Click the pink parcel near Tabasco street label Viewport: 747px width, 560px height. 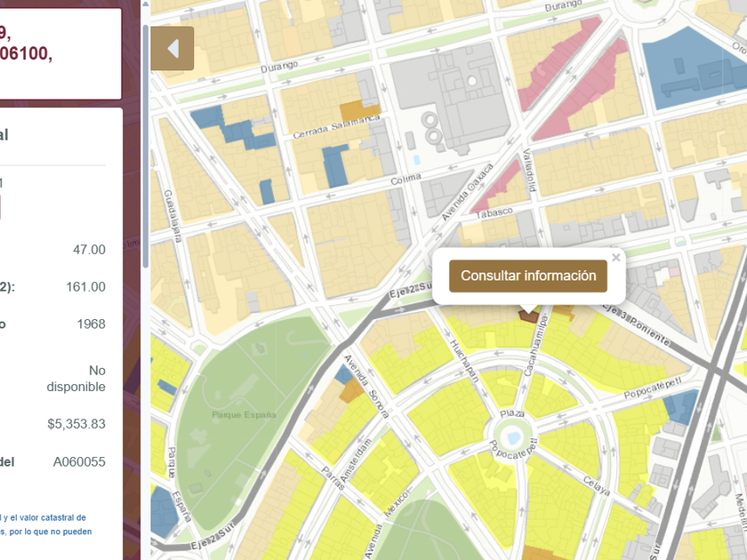(498, 185)
